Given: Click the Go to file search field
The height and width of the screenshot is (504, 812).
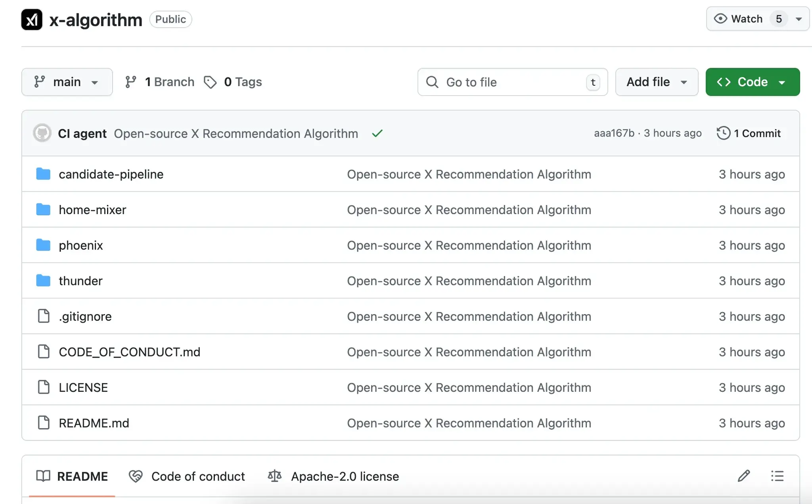Looking at the screenshot, I should (x=511, y=82).
